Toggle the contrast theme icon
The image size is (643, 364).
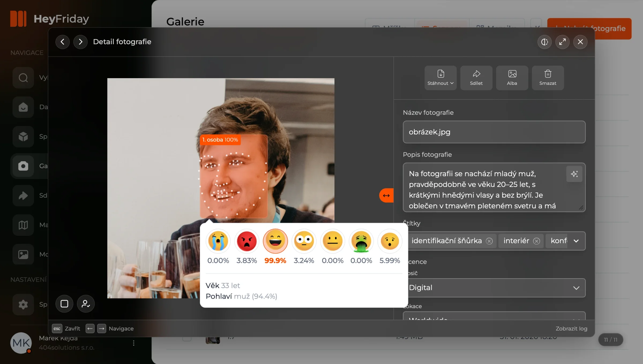[x=544, y=42]
